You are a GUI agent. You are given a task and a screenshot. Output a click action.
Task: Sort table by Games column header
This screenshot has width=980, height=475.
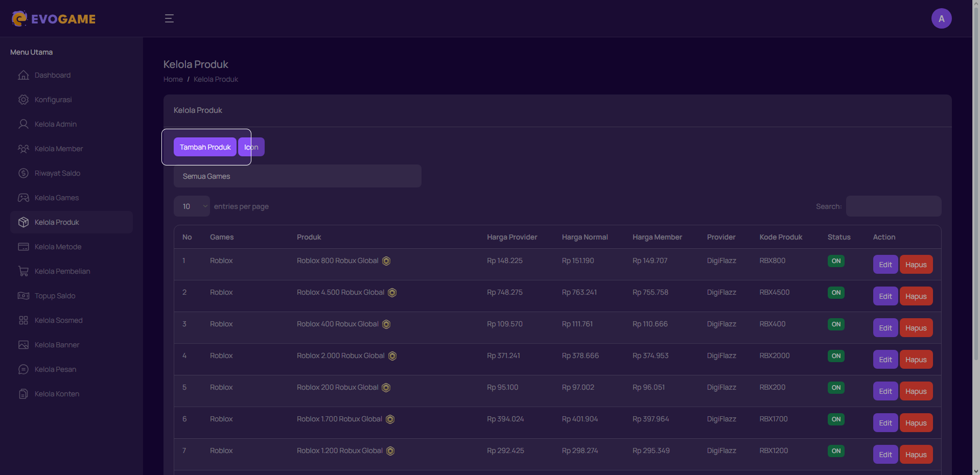222,237
